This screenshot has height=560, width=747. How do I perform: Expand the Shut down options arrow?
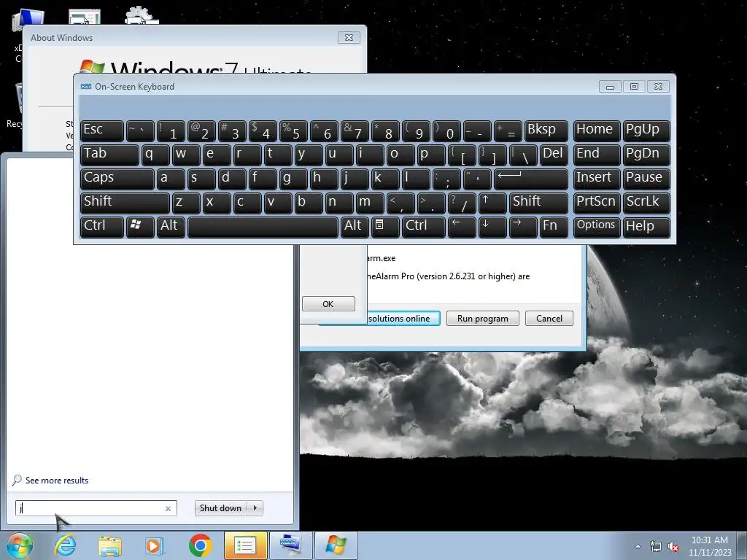coord(255,508)
